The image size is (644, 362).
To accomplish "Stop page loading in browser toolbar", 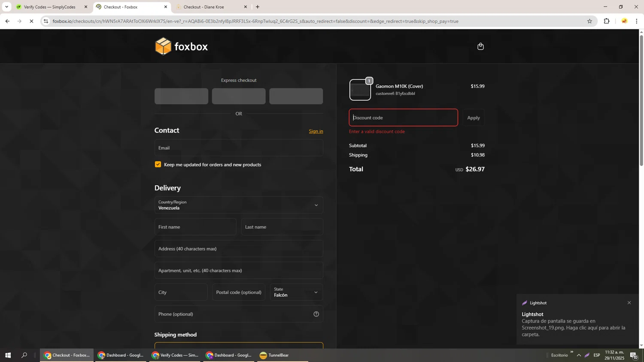I will click(31, 21).
